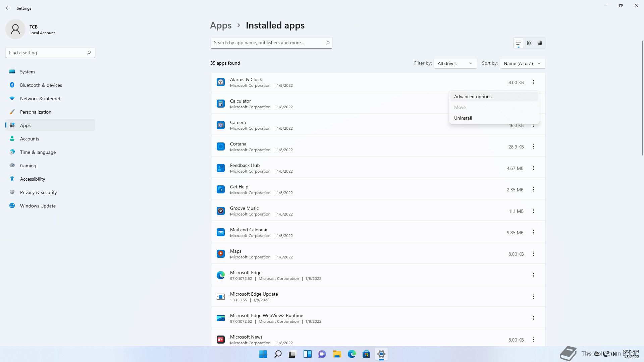This screenshot has width=644, height=362.
Task: Open Task View from the taskbar
Action: 293,354
